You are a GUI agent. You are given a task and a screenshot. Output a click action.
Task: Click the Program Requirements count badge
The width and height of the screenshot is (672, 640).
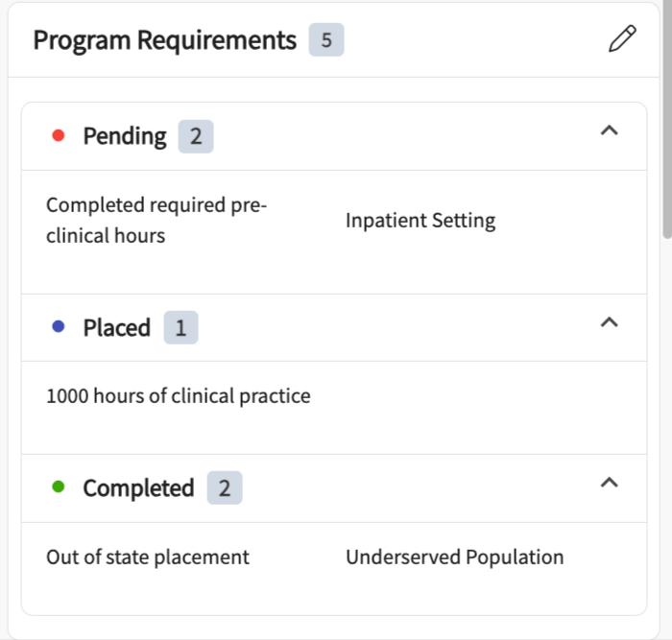coord(326,40)
